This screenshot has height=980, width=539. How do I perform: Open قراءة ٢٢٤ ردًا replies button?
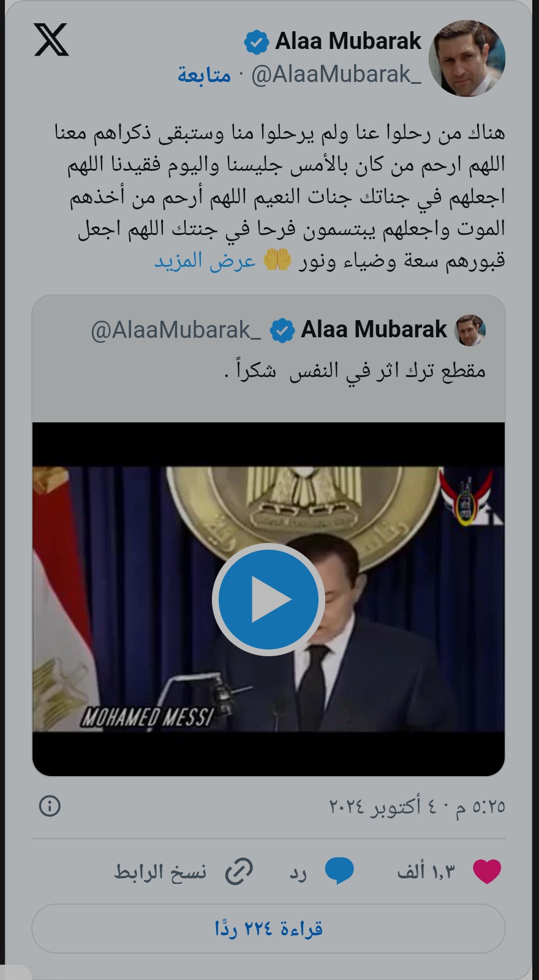click(268, 929)
